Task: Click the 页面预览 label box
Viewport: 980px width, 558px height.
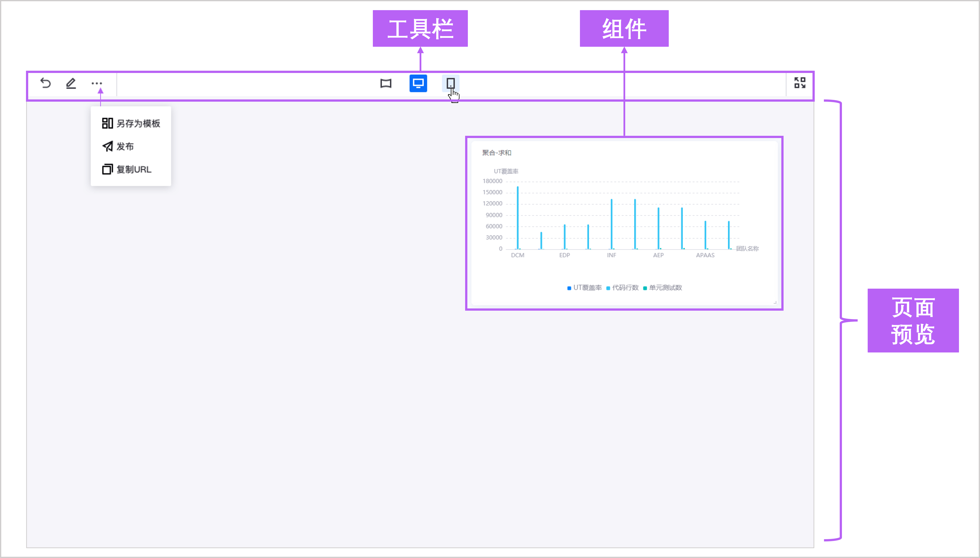Action: click(x=912, y=320)
